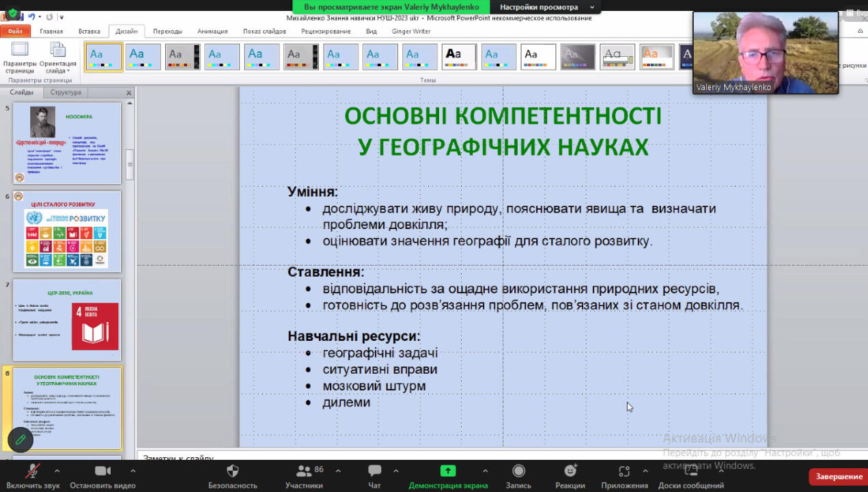
Task: Select slide 5 Ноосфера thumbnail
Action: (x=67, y=143)
